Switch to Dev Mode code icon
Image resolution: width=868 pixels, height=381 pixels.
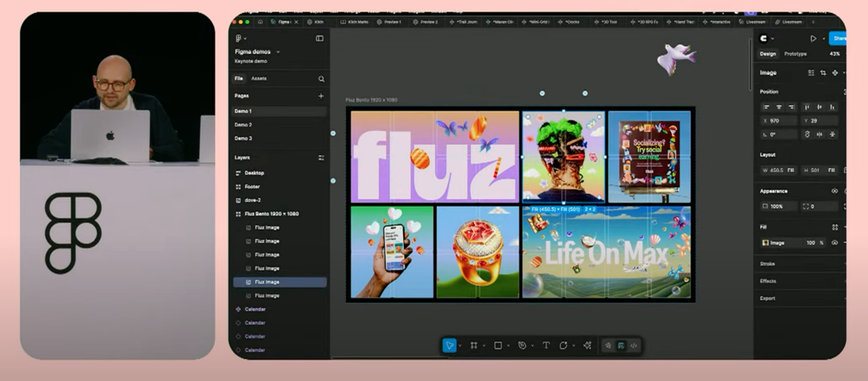click(x=634, y=346)
